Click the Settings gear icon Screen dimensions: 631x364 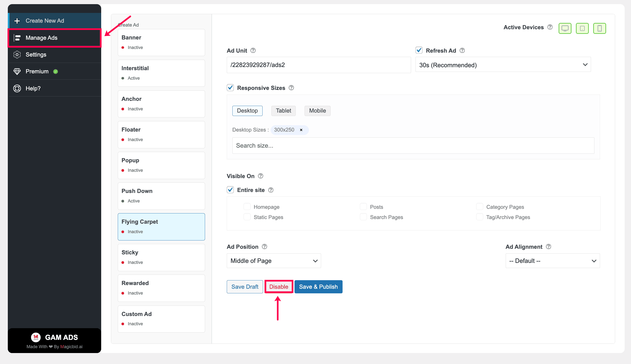pyautogui.click(x=17, y=55)
